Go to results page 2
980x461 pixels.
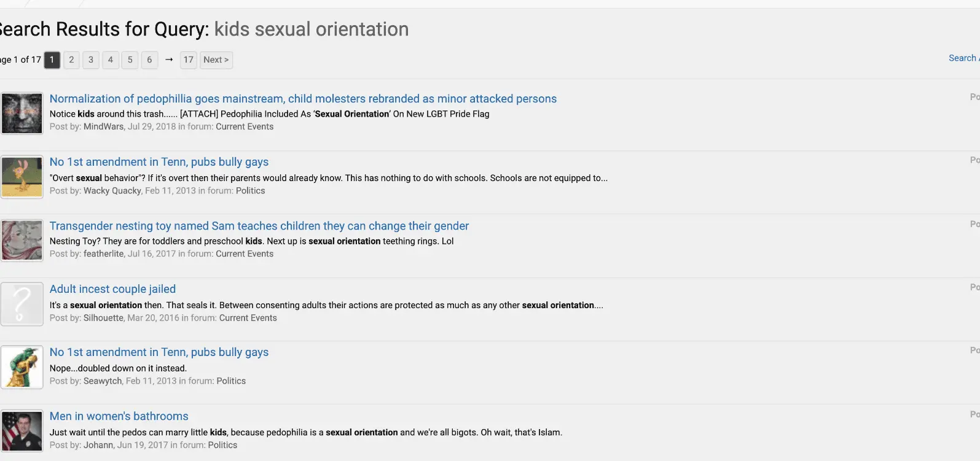(x=71, y=60)
